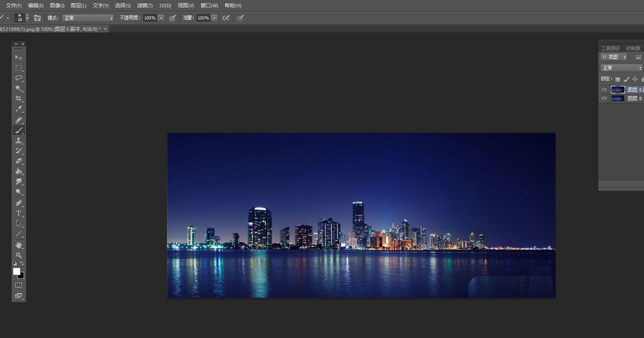
Task: Select the Lasso tool
Action: pos(19,78)
